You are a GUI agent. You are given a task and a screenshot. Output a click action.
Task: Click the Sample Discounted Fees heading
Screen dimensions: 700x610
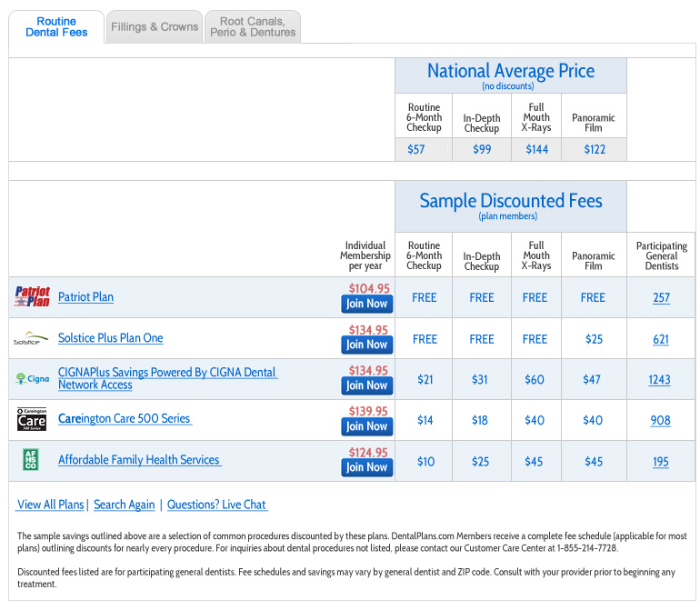(511, 201)
